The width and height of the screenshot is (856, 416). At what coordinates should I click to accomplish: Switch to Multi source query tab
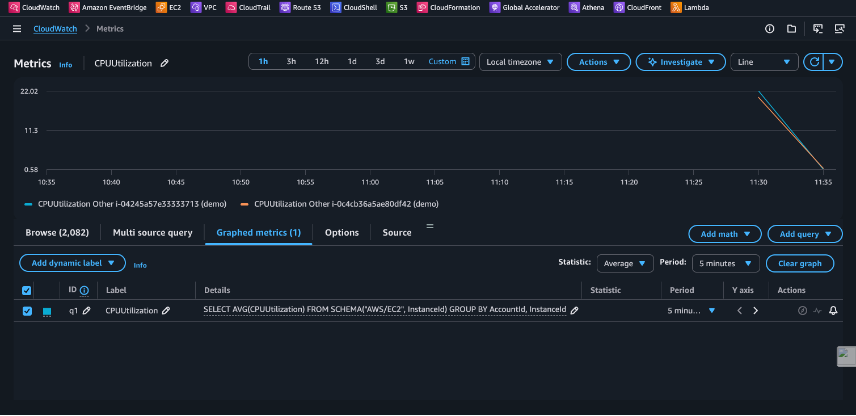coord(153,233)
